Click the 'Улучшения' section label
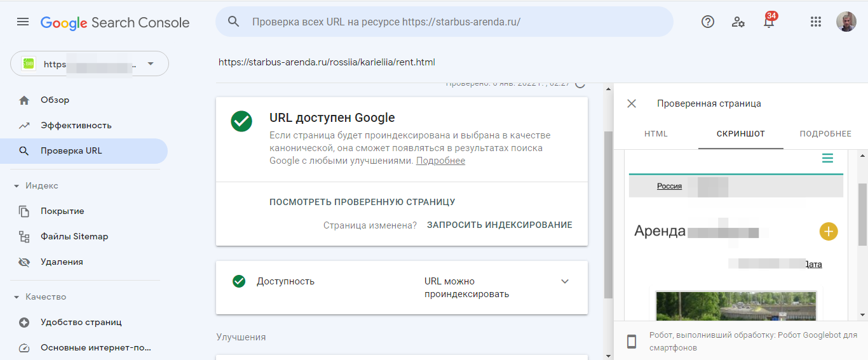The width and height of the screenshot is (868, 360). (x=241, y=337)
